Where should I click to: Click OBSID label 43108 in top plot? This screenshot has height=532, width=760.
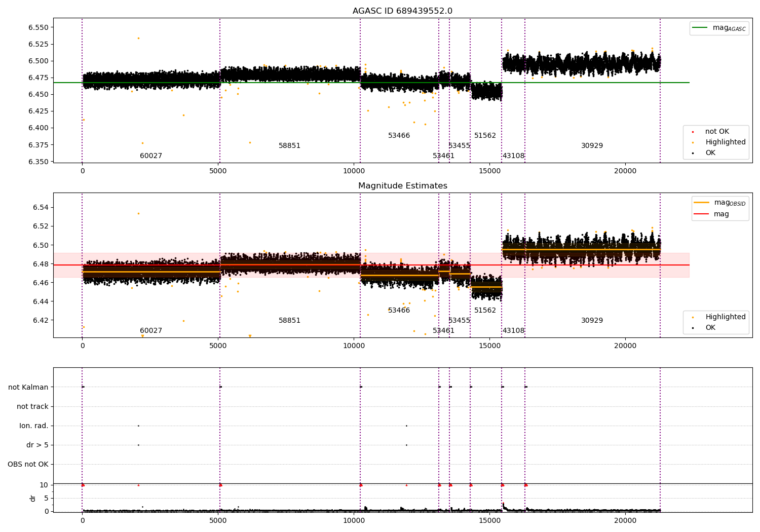pyautogui.click(x=513, y=156)
